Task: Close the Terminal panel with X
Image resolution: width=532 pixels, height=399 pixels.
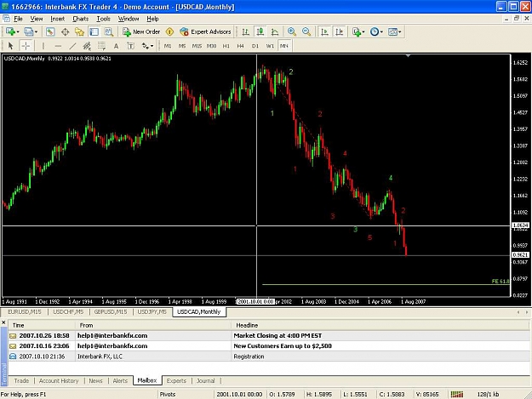Action: point(3,322)
